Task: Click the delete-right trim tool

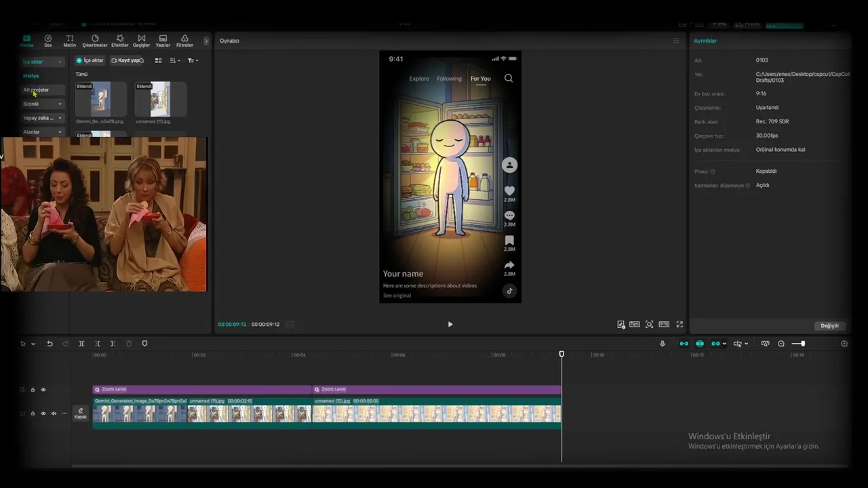Action: pos(113,344)
